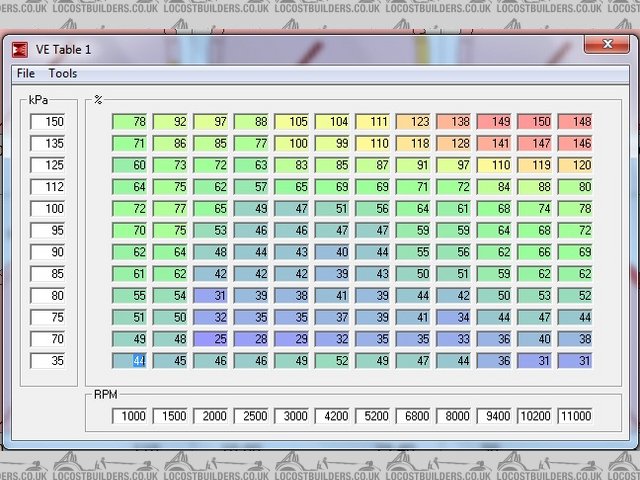Select the highlighted cell at 35 kPa, 1000 RPM
640x480 pixels.
130,360
